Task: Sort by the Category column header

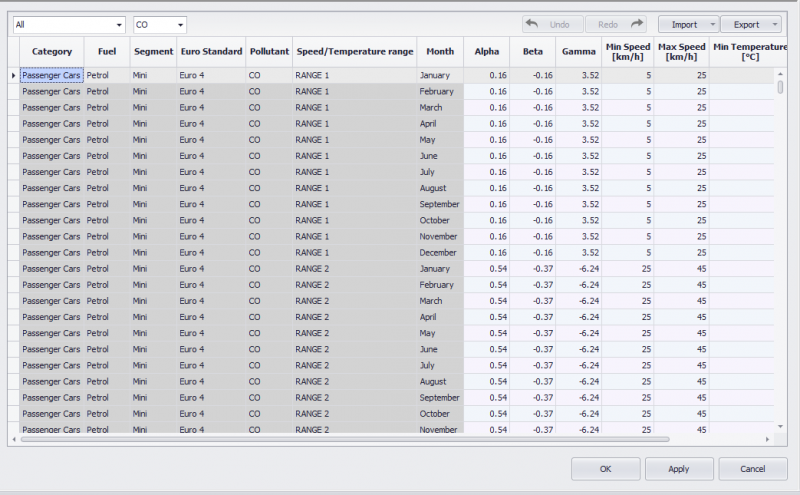Action: 52,52
